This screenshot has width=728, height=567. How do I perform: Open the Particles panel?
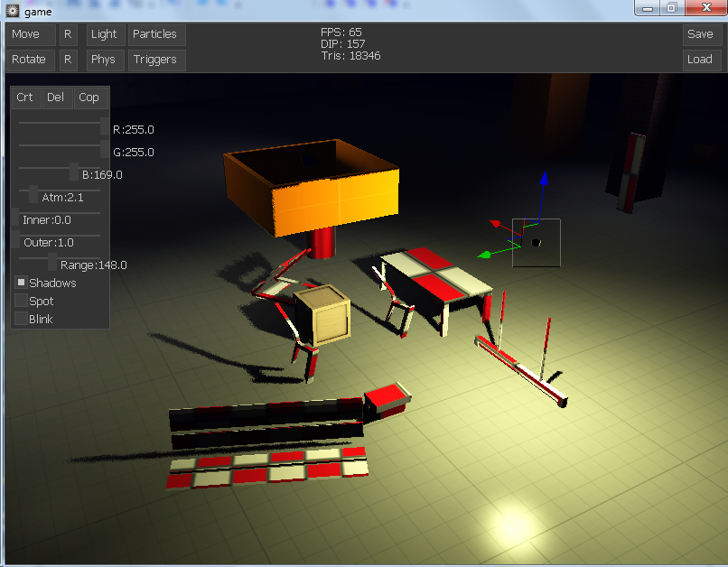pyautogui.click(x=154, y=34)
